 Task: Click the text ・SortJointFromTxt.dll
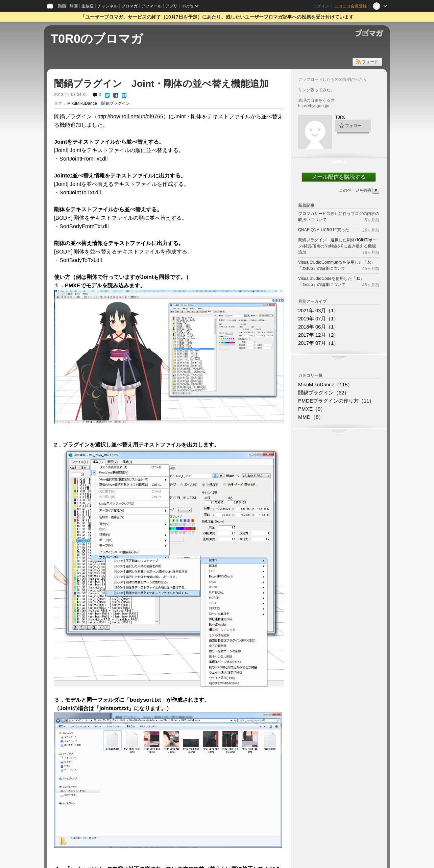[x=81, y=159]
